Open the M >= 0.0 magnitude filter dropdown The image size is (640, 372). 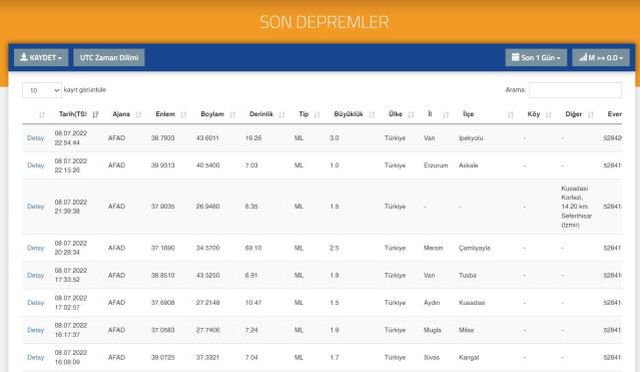coord(600,58)
